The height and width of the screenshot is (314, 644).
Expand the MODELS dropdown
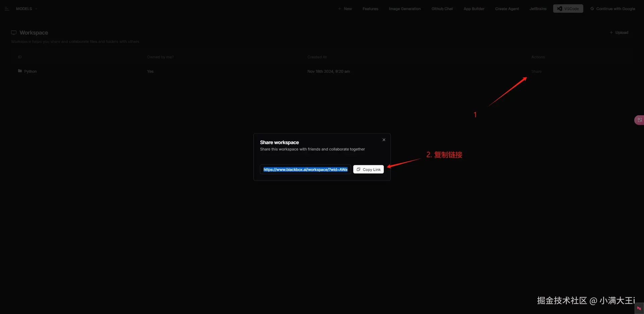(26, 9)
